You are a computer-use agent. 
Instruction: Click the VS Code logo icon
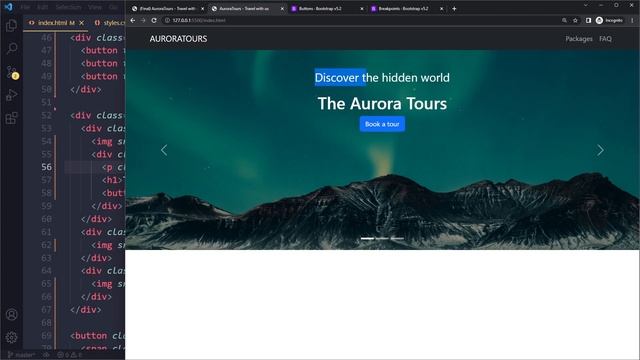click(8, 7)
